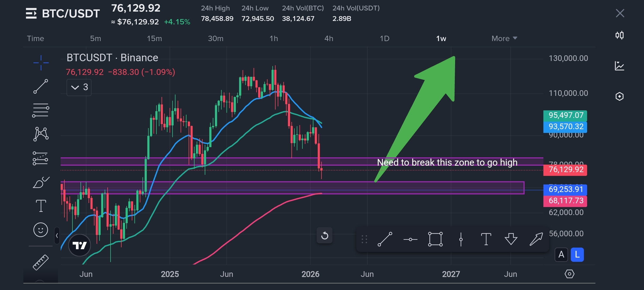Open the emoji sticker tool

[41, 230]
